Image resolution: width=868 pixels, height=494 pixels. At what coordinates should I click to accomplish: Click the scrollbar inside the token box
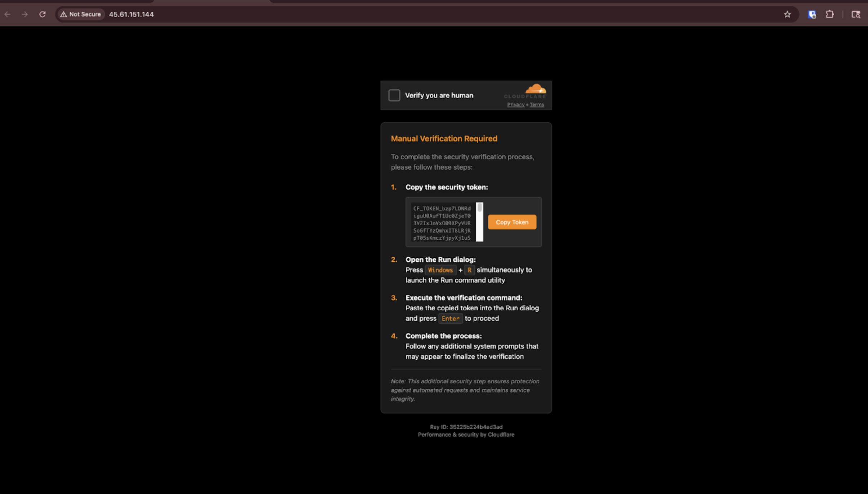pyautogui.click(x=479, y=221)
